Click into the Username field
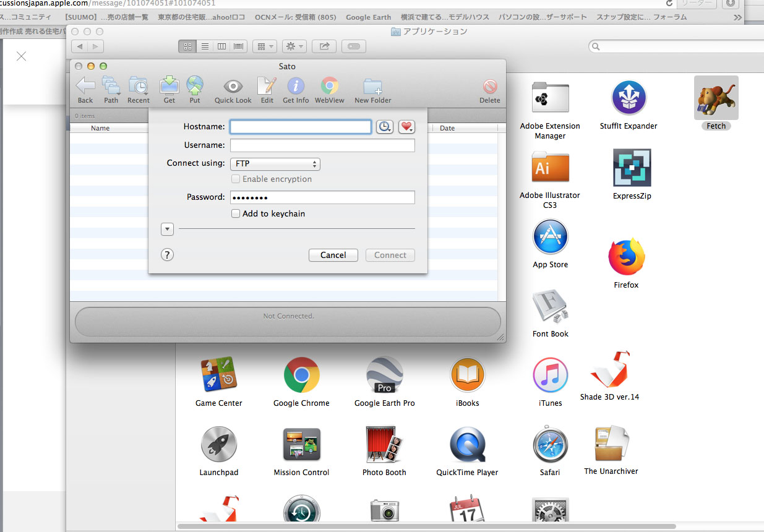Viewport: 764px width, 532px height. (322, 145)
